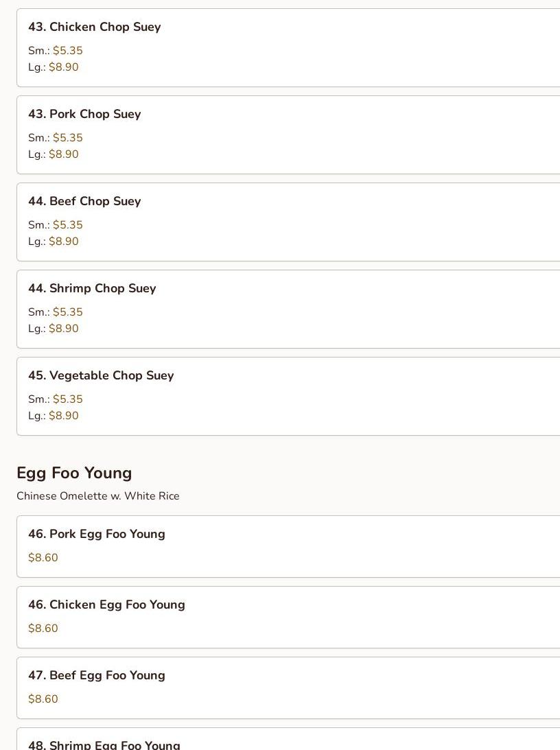
Task: Open the Beef Chop Suey item title
Action: coord(84,202)
